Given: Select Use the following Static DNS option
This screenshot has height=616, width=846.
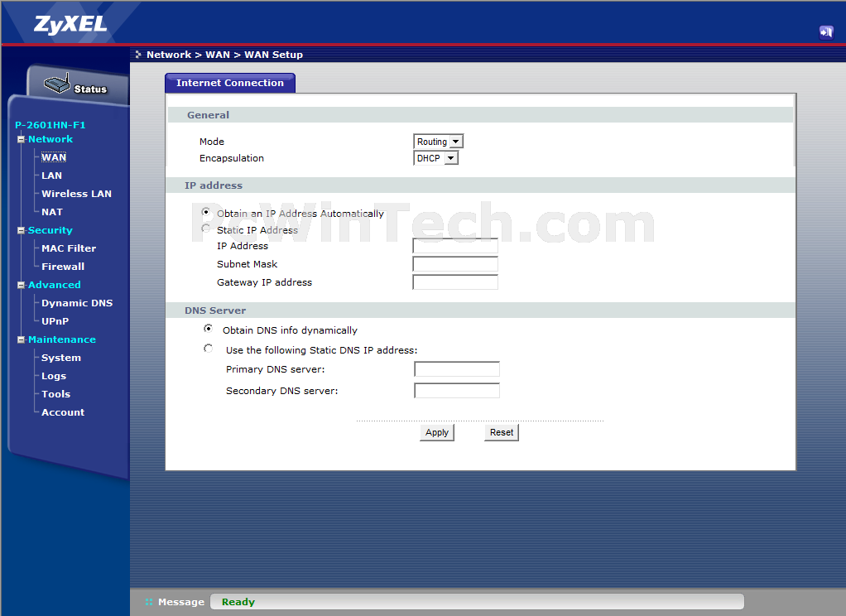Looking at the screenshot, I should tap(208, 349).
